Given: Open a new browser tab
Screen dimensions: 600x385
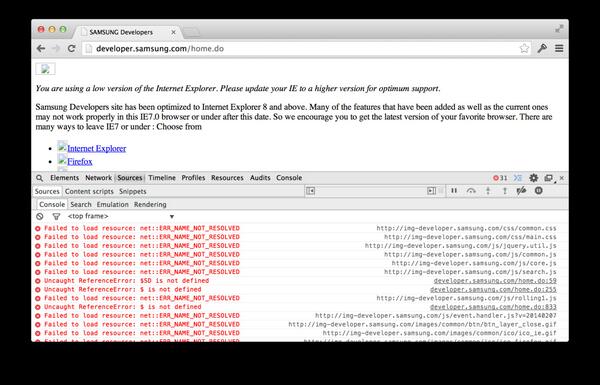Looking at the screenshot, I should (x=191, y=33).
